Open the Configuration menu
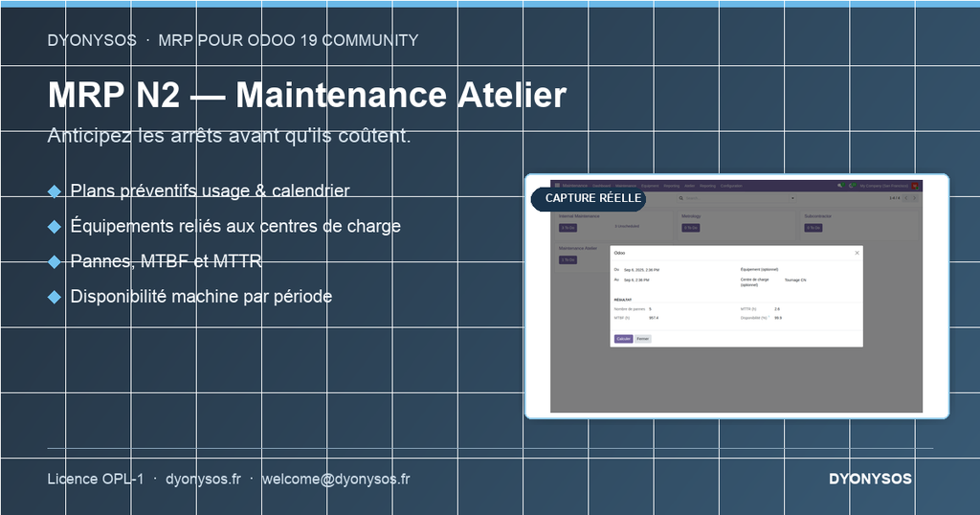 pyautogui.click(x=731, y=186)
